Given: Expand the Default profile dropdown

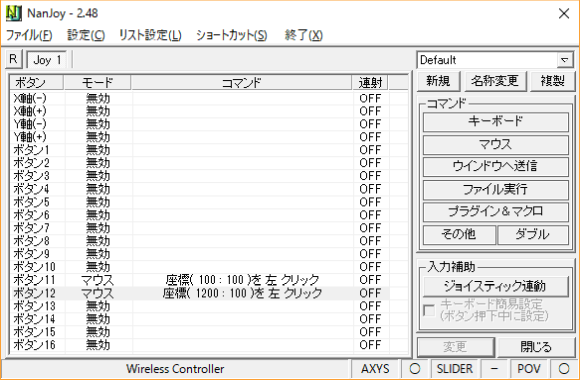Looking at the screenshot, I should tap(564, 60).
